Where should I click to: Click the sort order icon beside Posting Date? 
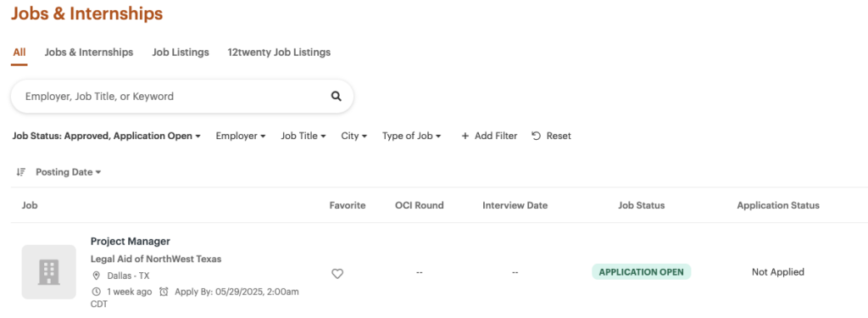point(21,172)
